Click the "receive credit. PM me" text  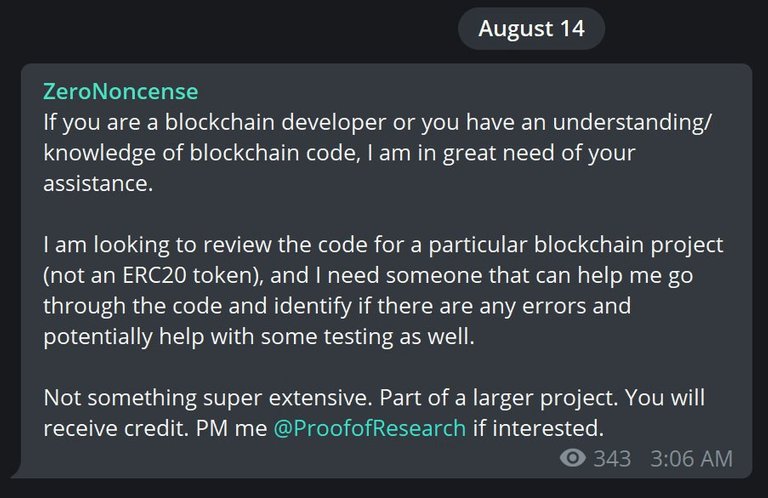pyautogui.click(x=154, y=429)
